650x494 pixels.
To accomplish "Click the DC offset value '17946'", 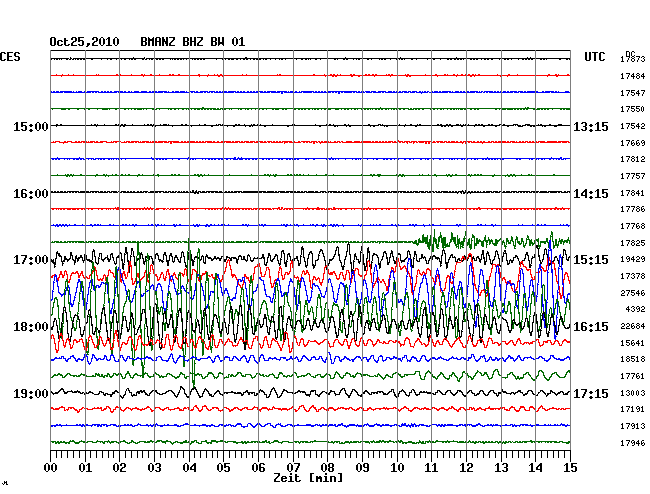I will (633, 443).
